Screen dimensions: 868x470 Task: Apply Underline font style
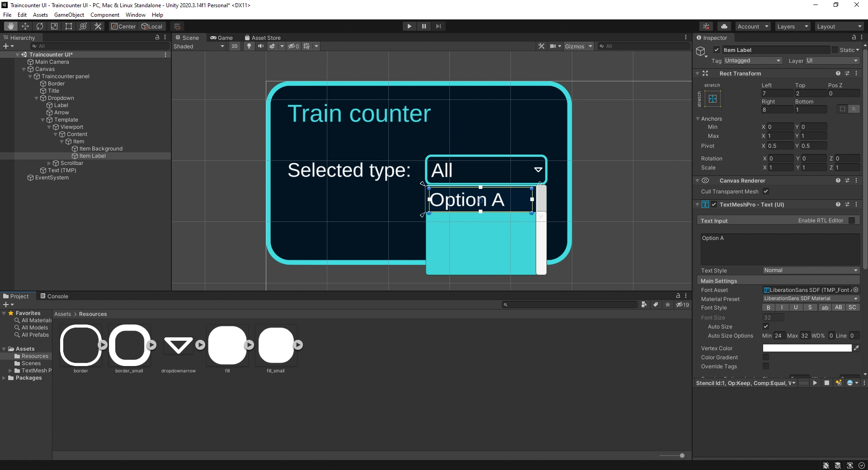tap(796, 307)
